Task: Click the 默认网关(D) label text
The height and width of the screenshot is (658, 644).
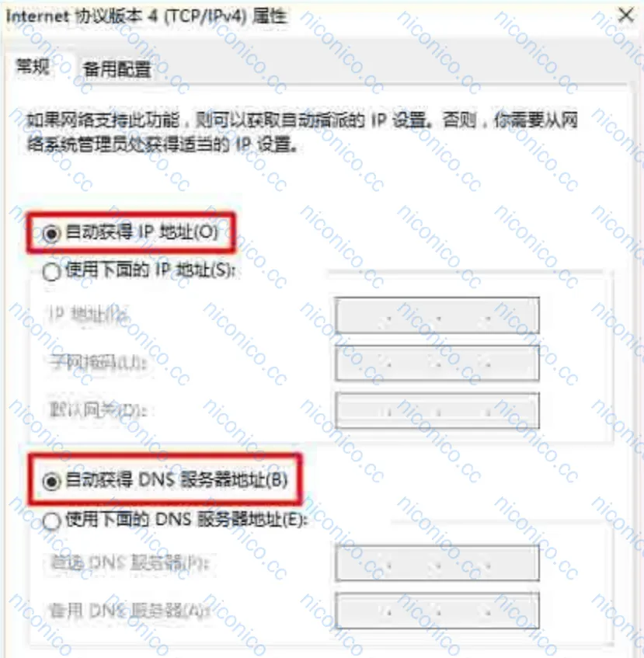Action: (x=98, y=409)
